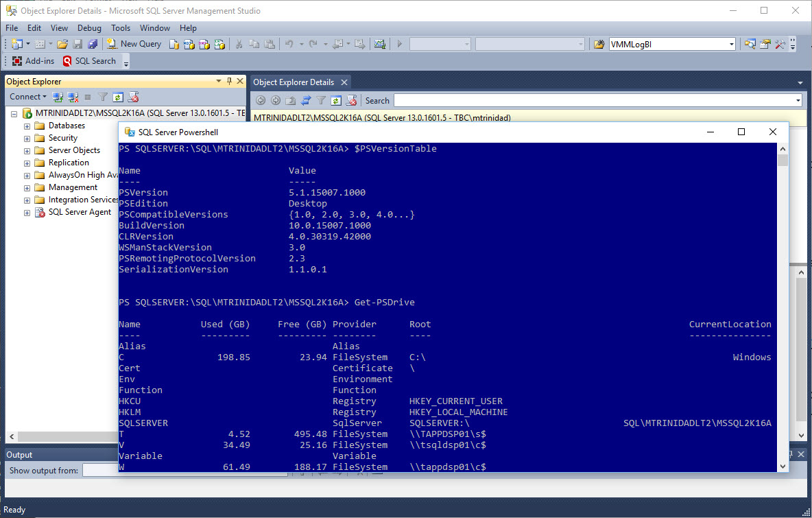Click the Analysis Services DMX Query icon
Image resolution: width=812 pixels, height=518 pixels.
[204, 44]
